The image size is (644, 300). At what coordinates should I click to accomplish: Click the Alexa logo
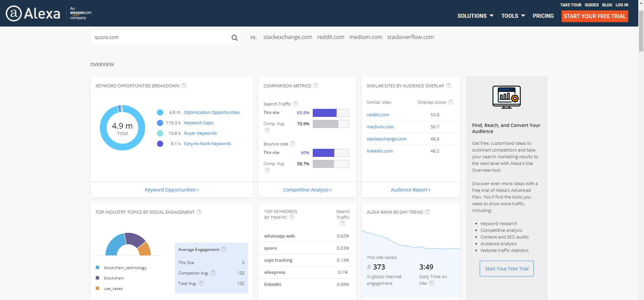tap(33, 13)
